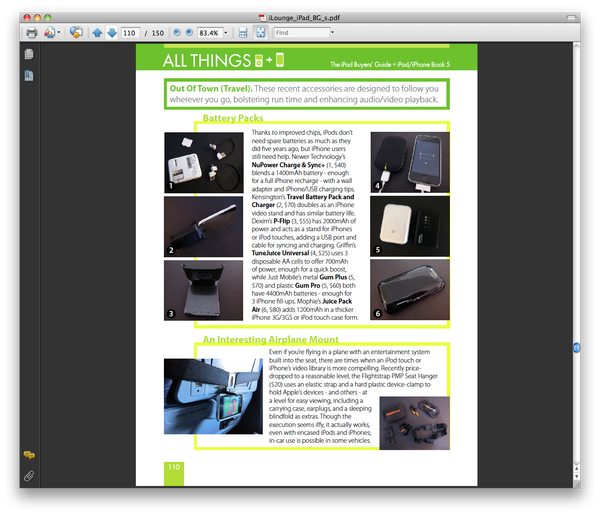Click the green page number 110 tab

pyautogui.click(x=174, y=473)
